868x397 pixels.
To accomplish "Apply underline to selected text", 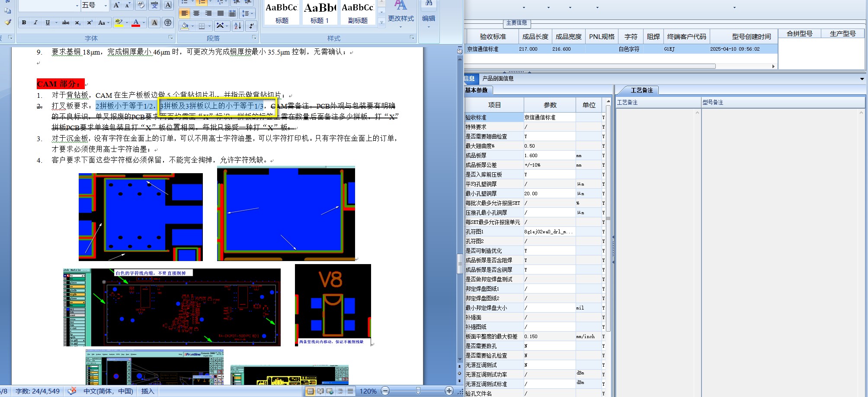I will [47, 23].
